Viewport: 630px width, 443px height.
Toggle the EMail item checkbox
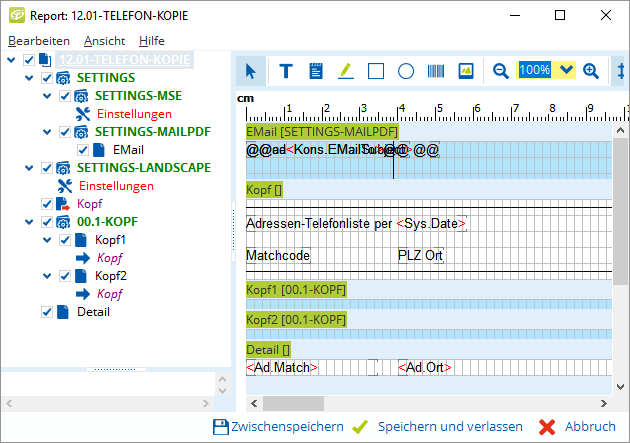[x=83, y=150]
